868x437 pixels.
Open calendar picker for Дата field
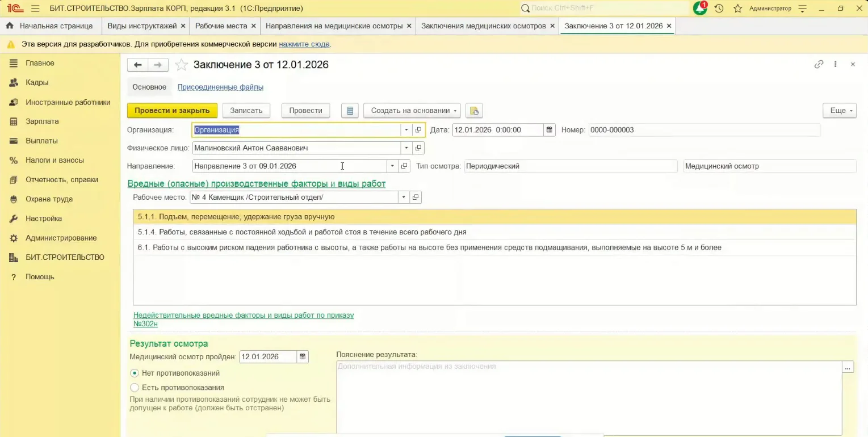coord(549,130)
